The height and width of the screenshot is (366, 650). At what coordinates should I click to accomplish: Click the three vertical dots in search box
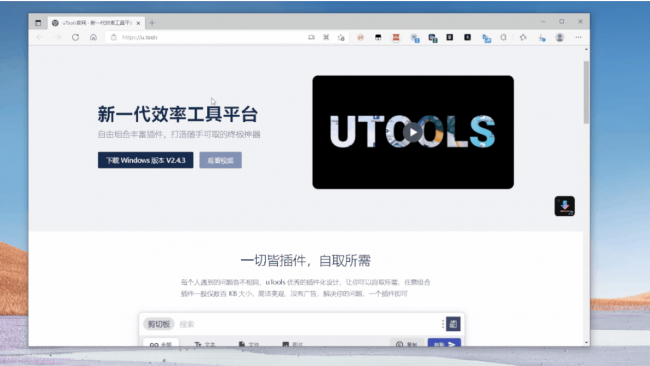click(x=443, y=324)
